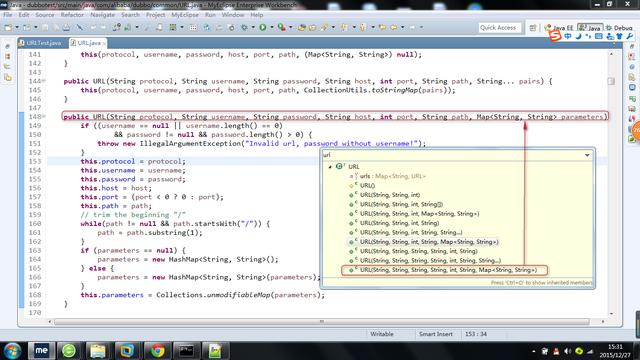Open dropdown next to Run Last Tool
Image resolution: width=640 pixels, height=360 pixels.
click(x=291, y=27)
